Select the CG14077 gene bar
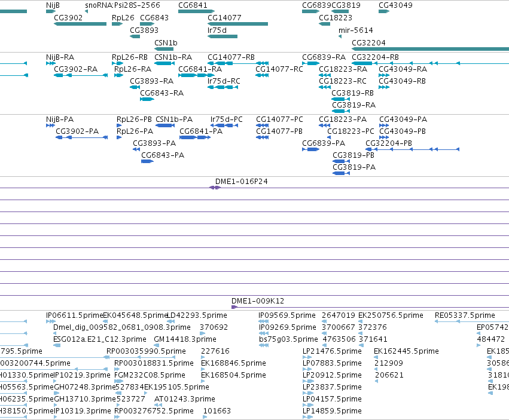509x420 pixels. point(238,24)
